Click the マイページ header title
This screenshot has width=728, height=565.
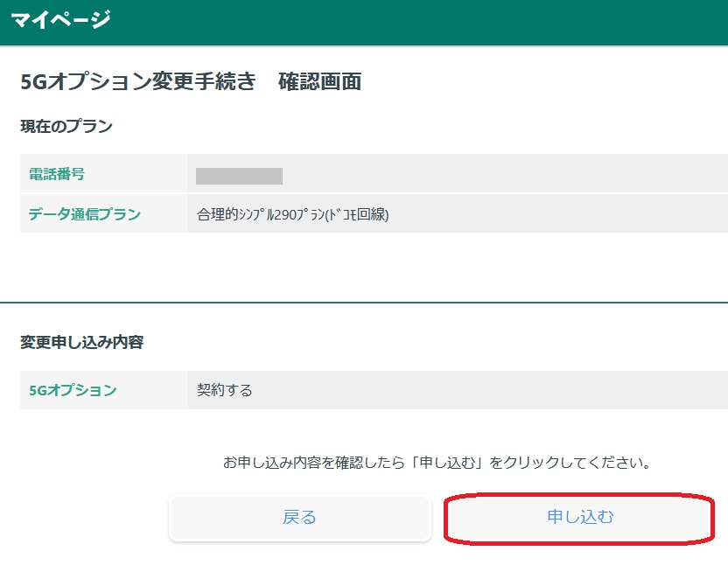(61, 19)
